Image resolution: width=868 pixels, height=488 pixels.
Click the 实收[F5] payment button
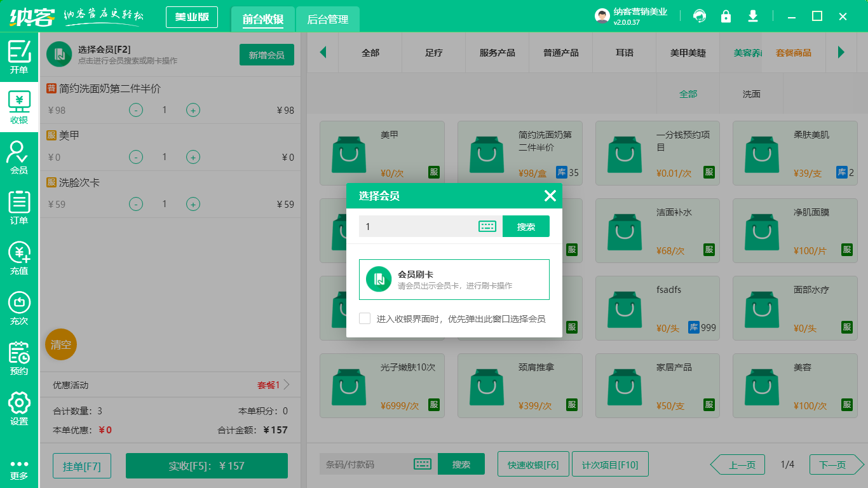[x=207, y=466]
